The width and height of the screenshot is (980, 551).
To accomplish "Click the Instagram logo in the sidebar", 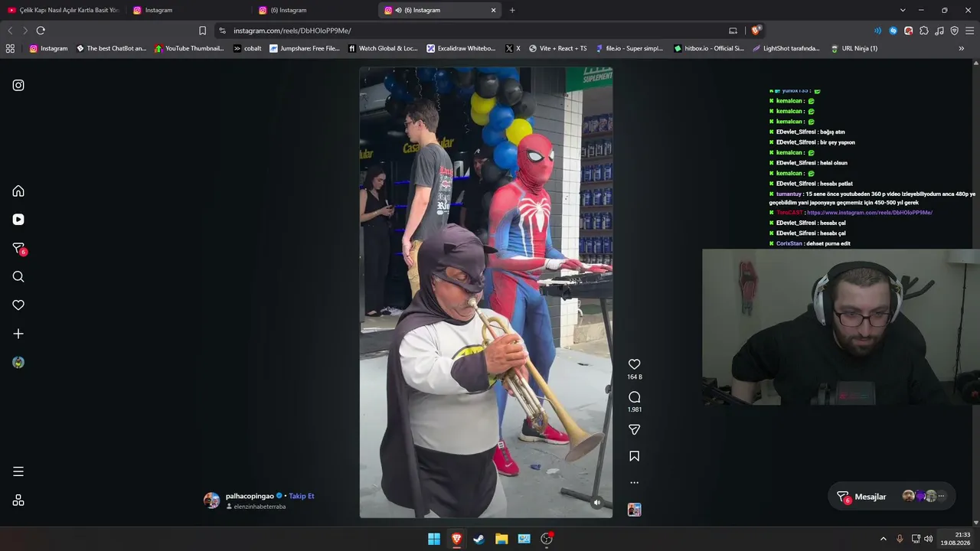I will tap(18, 85).
